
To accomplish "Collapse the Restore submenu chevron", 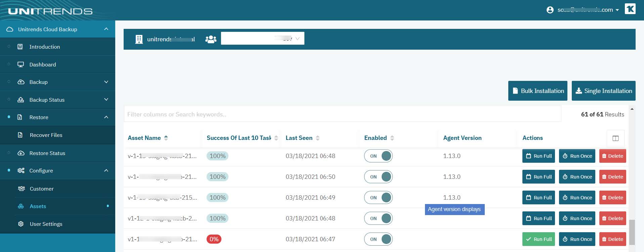I will point(106,117).
